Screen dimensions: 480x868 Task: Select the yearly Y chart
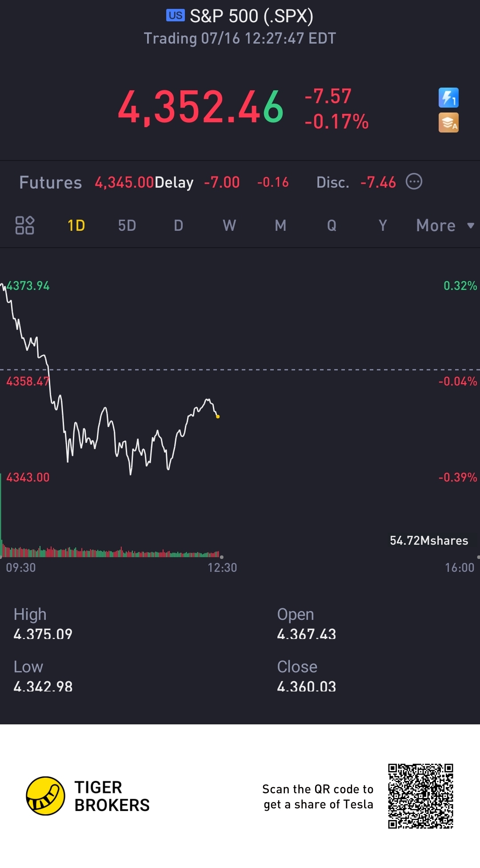[383, 225]
